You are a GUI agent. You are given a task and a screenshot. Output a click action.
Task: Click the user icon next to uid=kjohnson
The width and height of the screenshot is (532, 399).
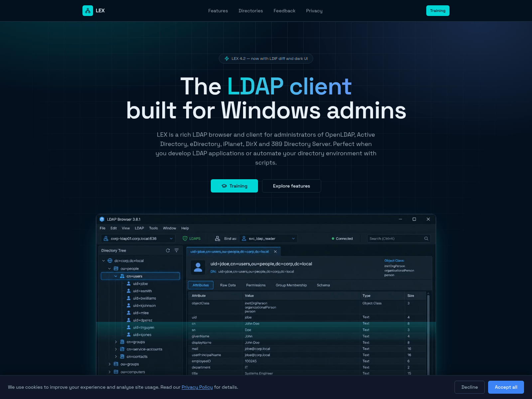click(x=129, y=306)
